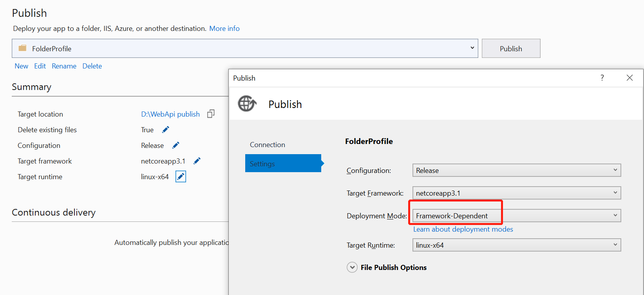644x295 pixels.
Task: Click the Configuration label in dialog
Action: click(x=369, y=170)
